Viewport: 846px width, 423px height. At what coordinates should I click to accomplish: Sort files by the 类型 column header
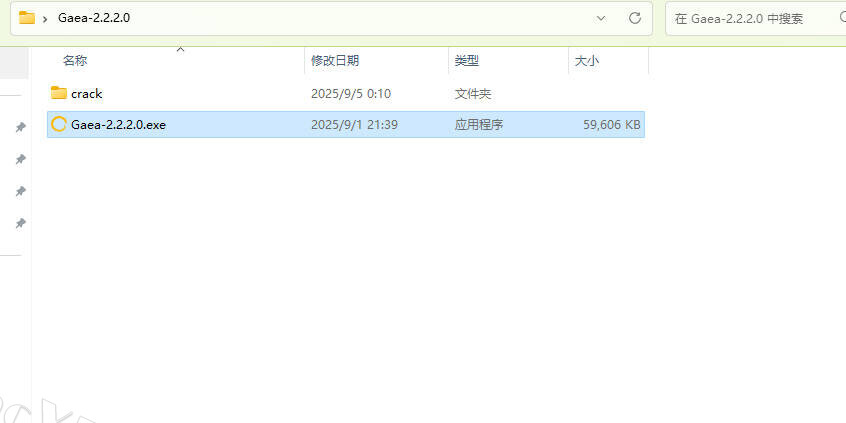467,60
